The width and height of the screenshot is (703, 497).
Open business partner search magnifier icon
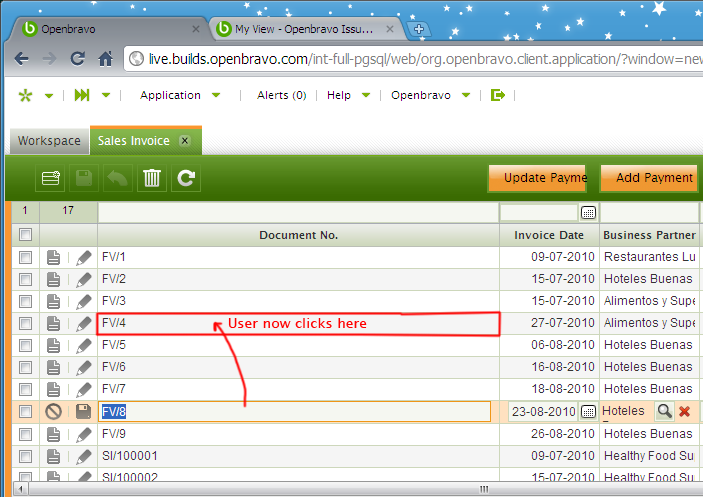pos(664,411)
